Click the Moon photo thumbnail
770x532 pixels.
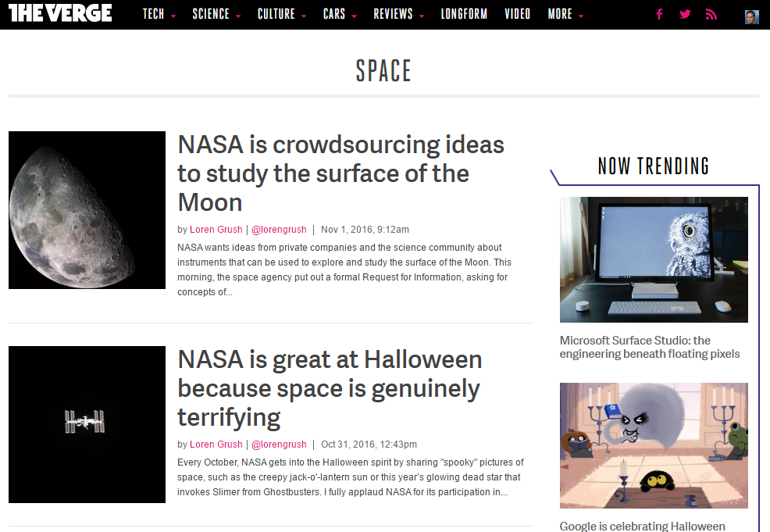[87, 210]
